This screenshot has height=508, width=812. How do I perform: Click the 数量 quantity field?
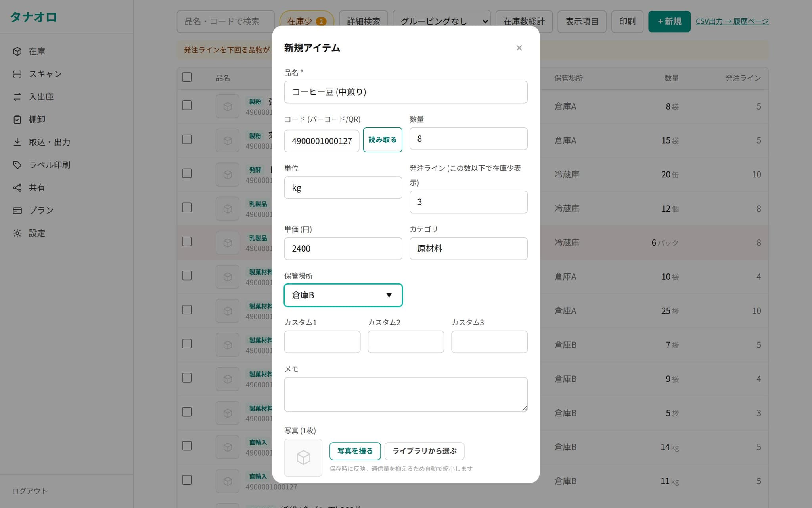tap(468, 139)
